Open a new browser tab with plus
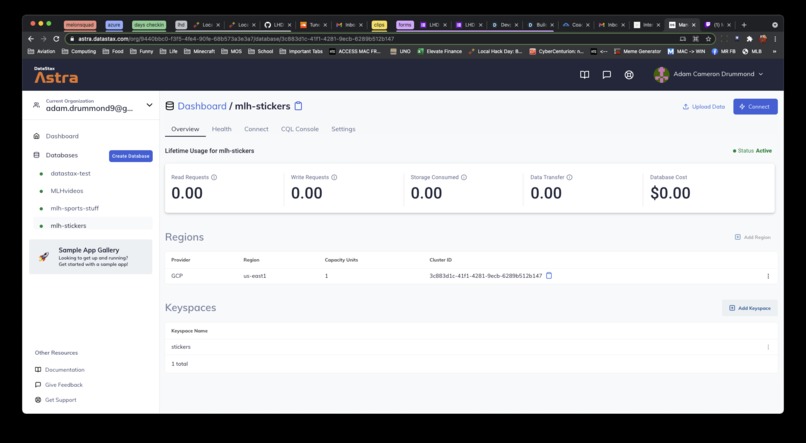 (743, 25)
